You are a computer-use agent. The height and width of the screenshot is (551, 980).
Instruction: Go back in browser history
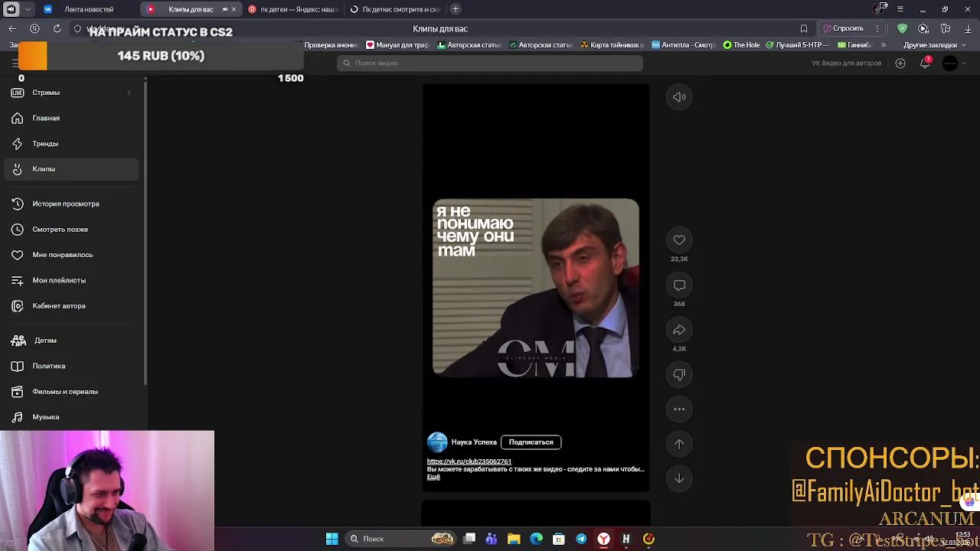click(x=12, y=28)
